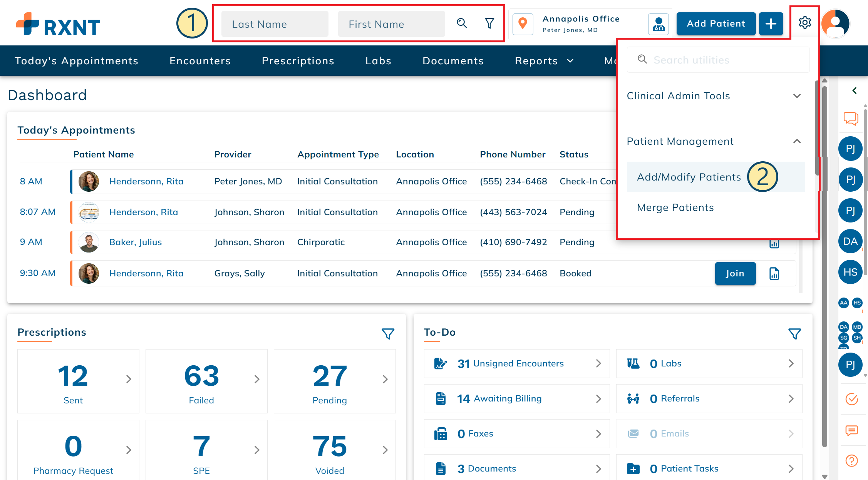Click Julius Baker's photo thumbnail
868x480 pixels.
coord(89,243)
